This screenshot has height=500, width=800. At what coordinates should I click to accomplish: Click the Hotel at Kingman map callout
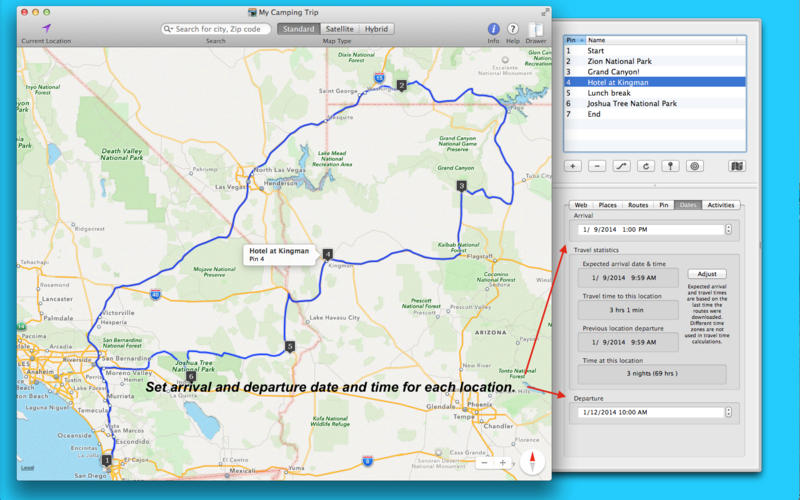280,255
